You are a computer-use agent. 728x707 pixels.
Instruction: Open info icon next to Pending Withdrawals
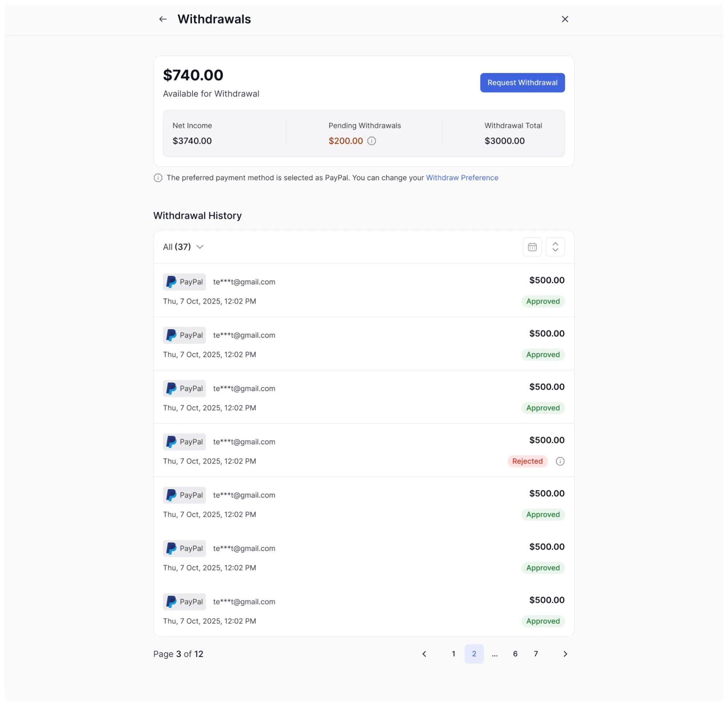pos(371,141)
